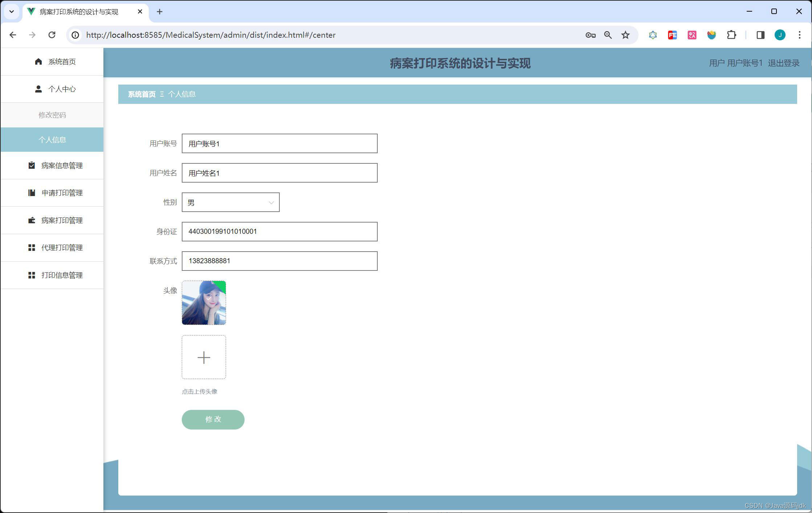Click the 退出登录 logout link
The width and height of the screenshot is (812, 513).
pyautogui.click(x=783, y=63)
